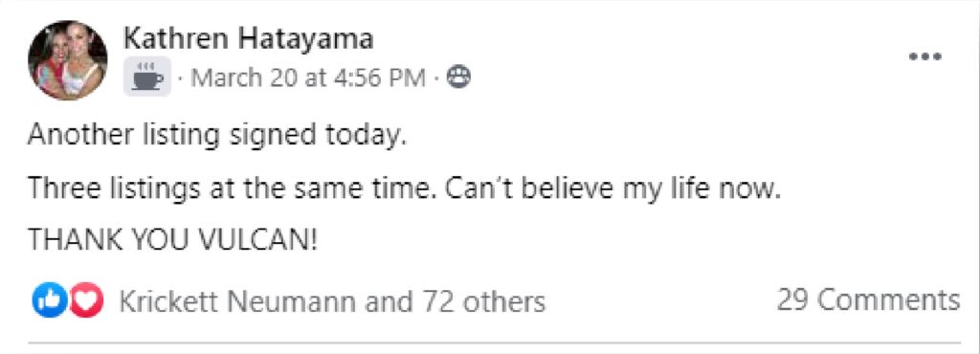Click the word 'Hatayama' in the author name
This screenshot has height=354, width=980.
point(307,38)
